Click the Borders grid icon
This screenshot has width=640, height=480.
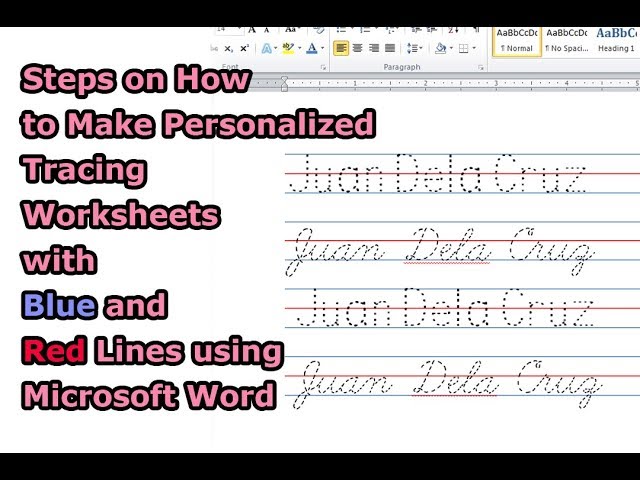click(x=463, y=49)
